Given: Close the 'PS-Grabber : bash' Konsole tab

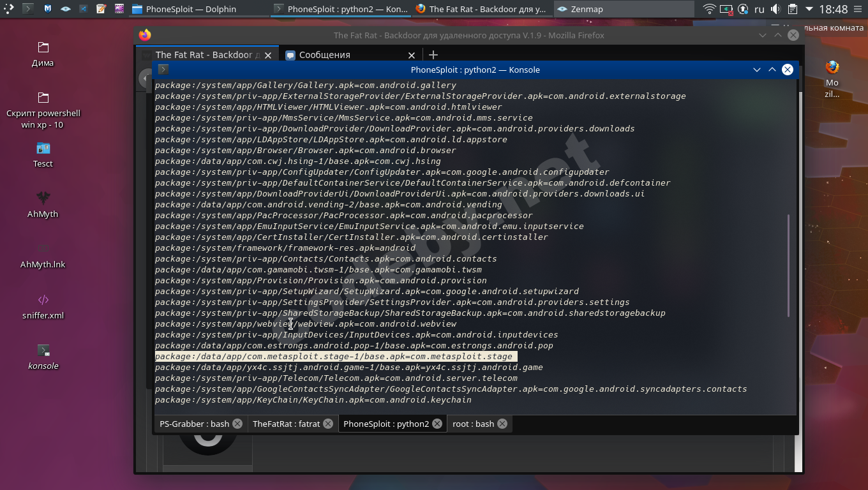Looking at the screenshot, I should (x=237, y=424).
